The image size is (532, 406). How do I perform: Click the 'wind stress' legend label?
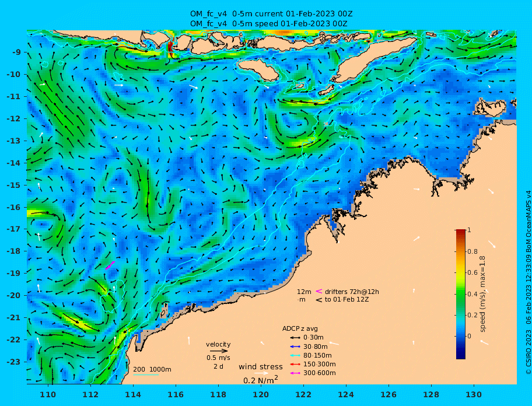tap(261, 367)
